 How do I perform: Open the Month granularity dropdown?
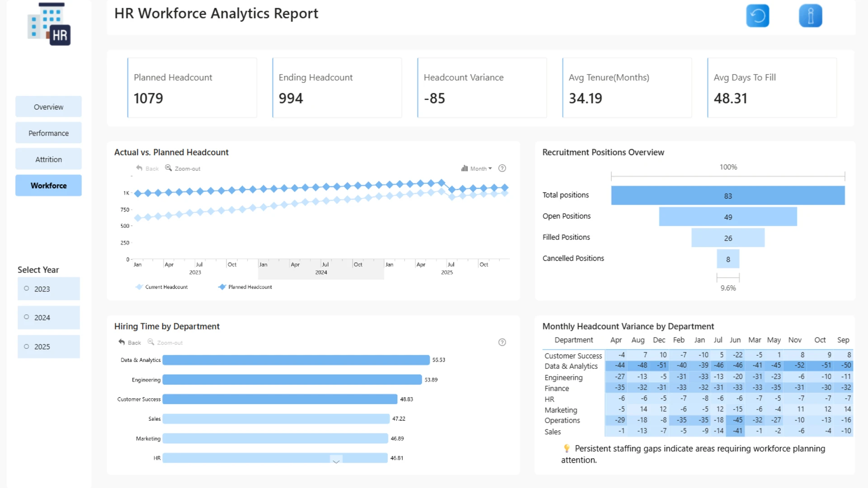pos(476,169)
